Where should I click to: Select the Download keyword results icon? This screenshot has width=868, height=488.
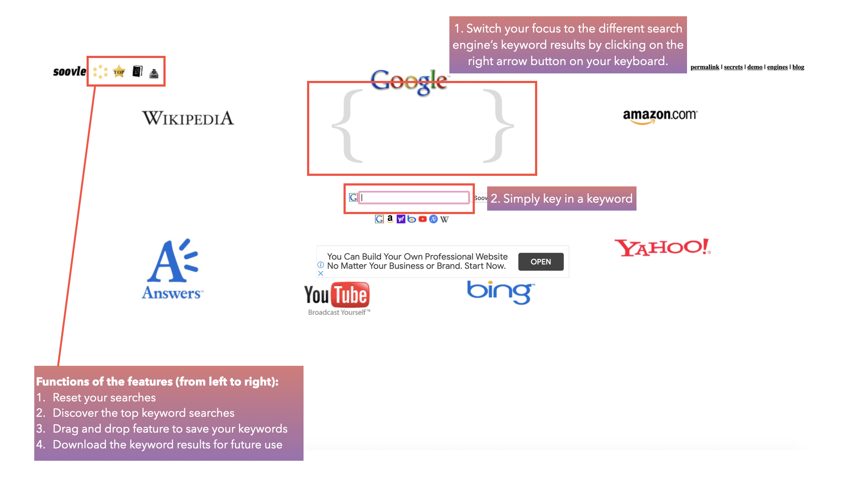click(x=154, y=72)
